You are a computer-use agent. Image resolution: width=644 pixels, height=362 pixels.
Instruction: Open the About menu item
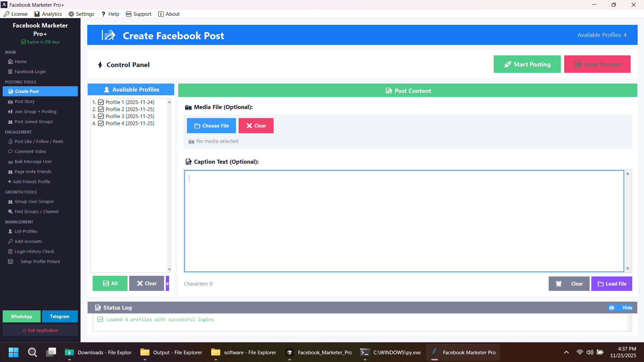[x=169, y=14]
